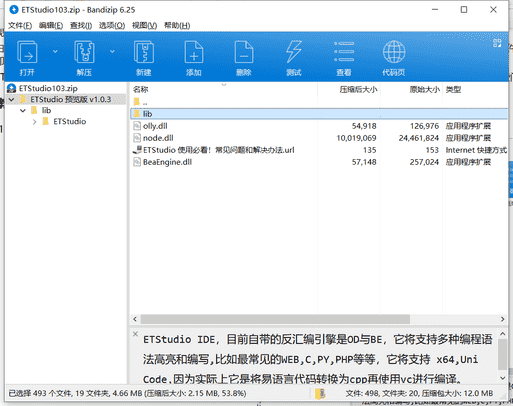Image resolution: width=513 pixels, height=406 pixels.
Task: Select the BeaEngine.dll file row
Action: coord(319,162)
